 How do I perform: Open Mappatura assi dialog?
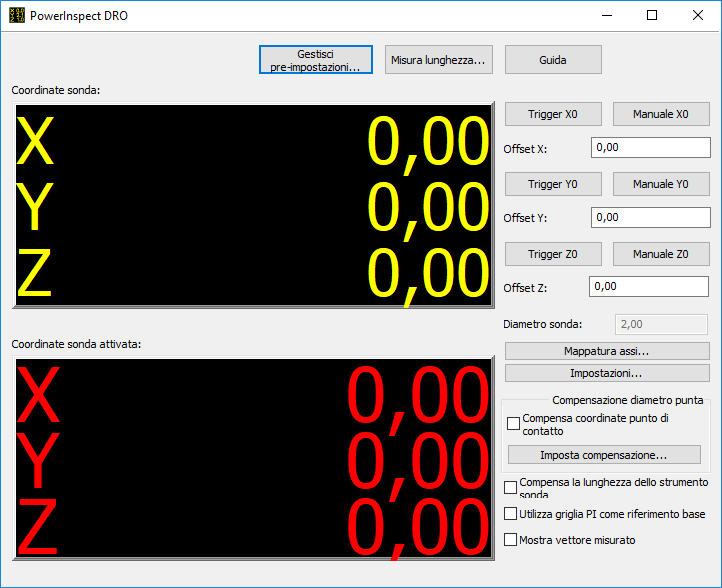pos(607,351)
